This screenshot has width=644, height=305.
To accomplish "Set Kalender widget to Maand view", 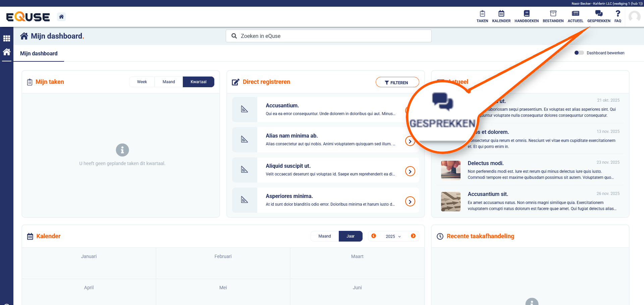I will click(x=324, y=236).
